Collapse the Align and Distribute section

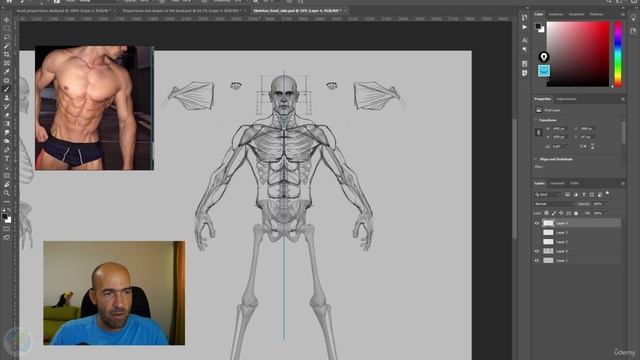click(x=536, y=159)
